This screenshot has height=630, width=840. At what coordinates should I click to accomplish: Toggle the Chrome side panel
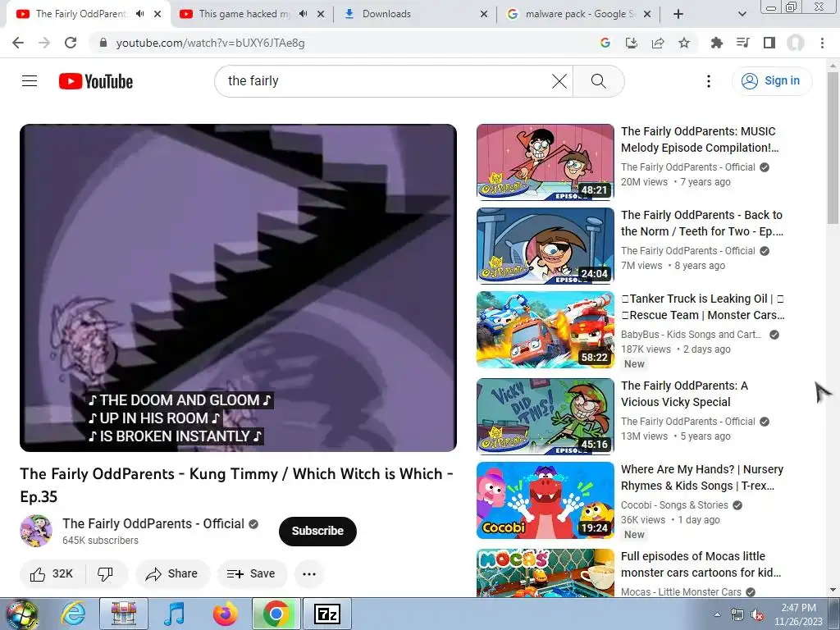point(769,43)
